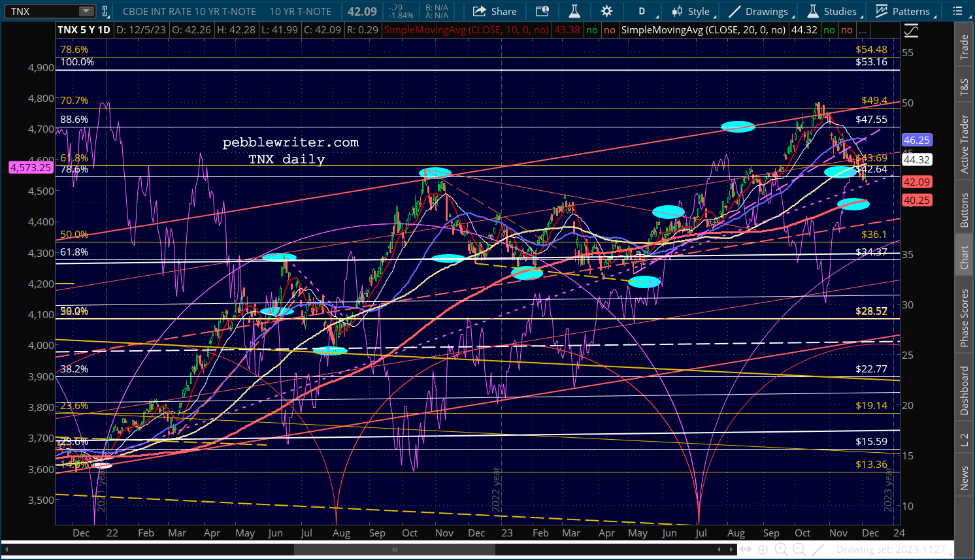The image size is (975, 560).
Task: Click the pebblewriter.com chart text annotation
Action: coord(291,142)
